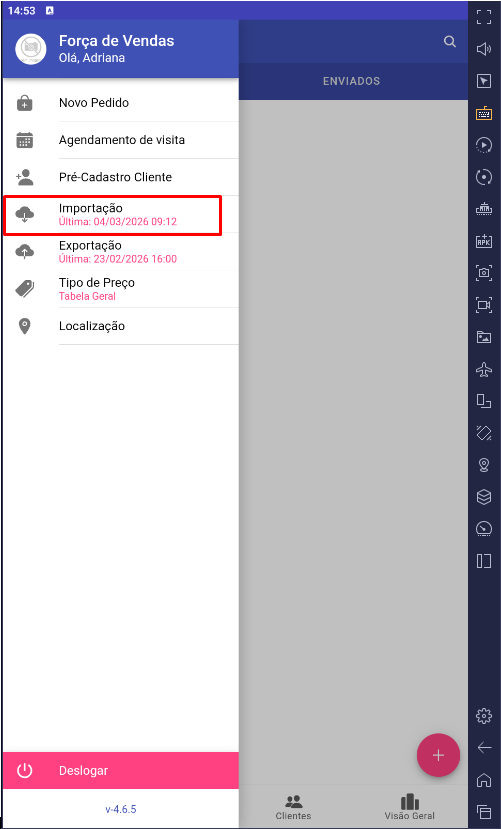Click the emulator settings gear icon
Screen dimensions: 501x829
click(x=484, y=716)
